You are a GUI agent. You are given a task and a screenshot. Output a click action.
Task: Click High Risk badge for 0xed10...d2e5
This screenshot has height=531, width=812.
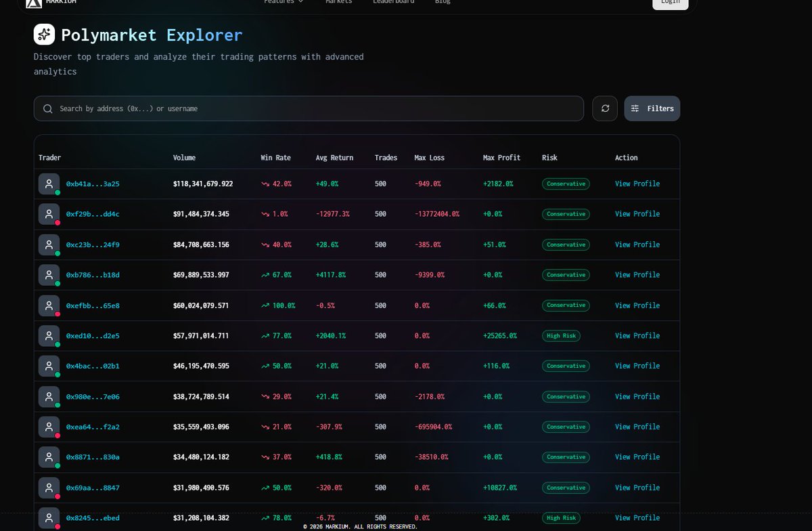tap(562, 336)
